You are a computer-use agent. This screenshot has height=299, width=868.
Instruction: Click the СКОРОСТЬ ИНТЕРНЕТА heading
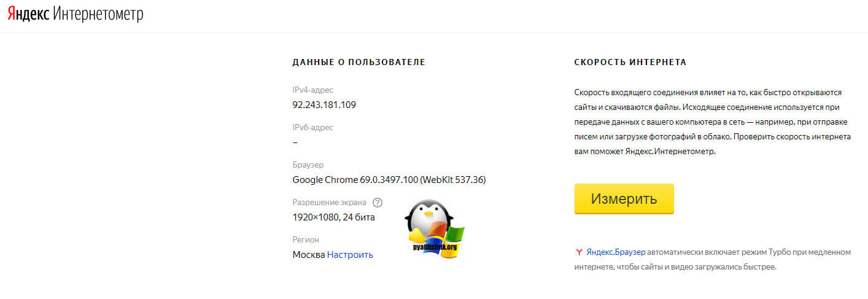[630, 63]
